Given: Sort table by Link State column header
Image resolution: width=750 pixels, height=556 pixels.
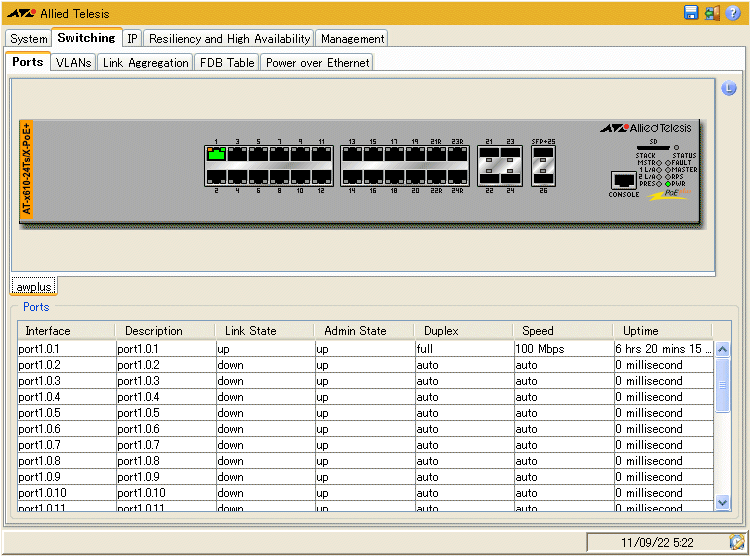Looking at the screenshot, I should (265, 331).
